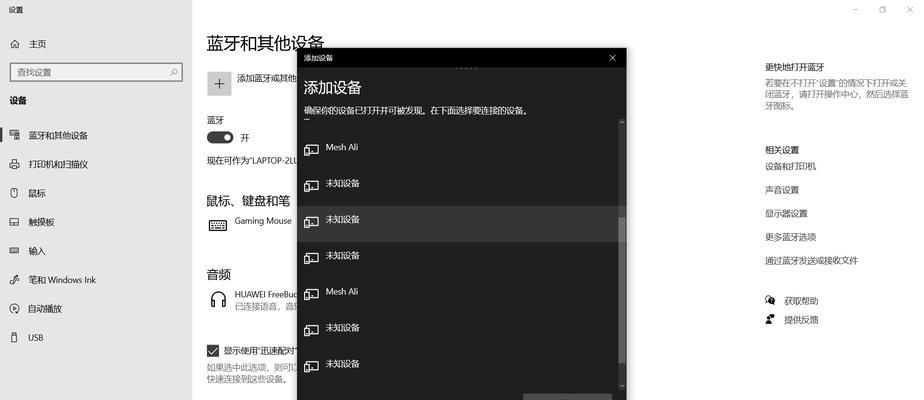Click the scroll-down arrow in device list
Viewport: 924px width, 400px height.
click(621, 386)
